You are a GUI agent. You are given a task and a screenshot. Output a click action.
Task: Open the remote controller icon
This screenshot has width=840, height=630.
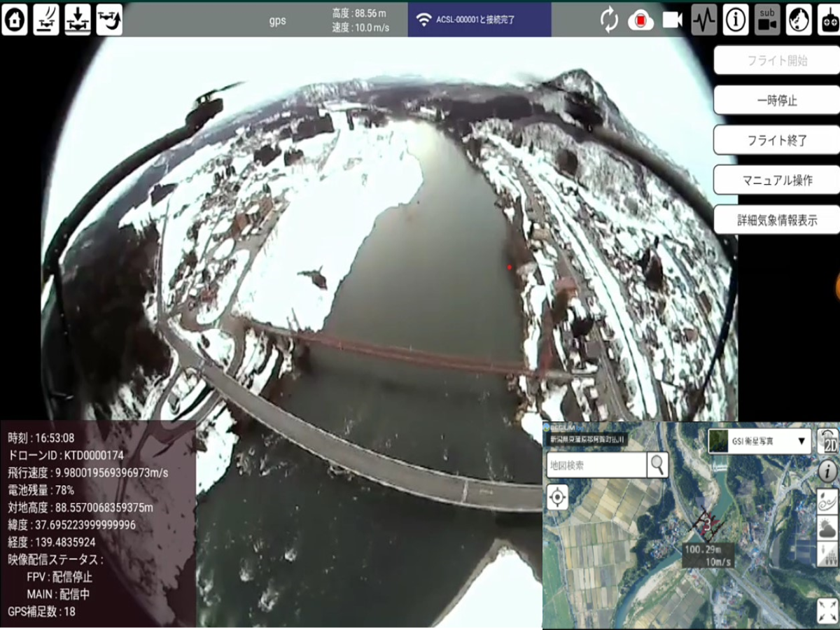coord(829,20)
